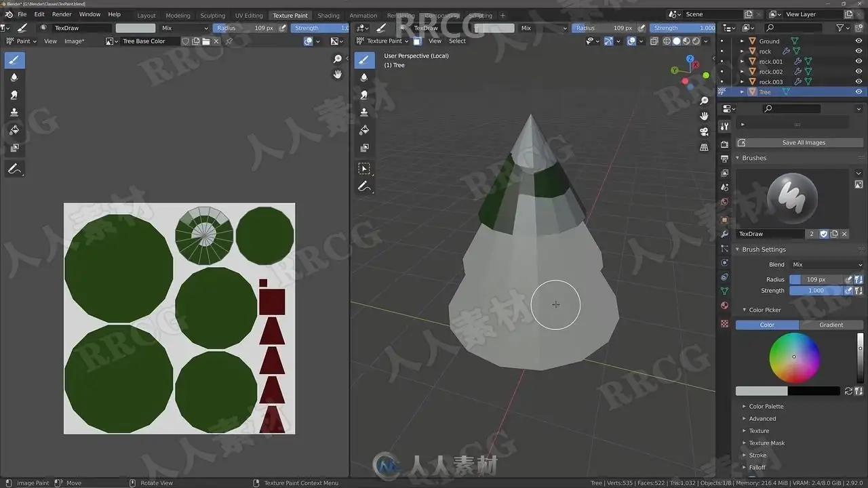Toggle the camera view icon
868x488 pixels.
coord(705,131)
